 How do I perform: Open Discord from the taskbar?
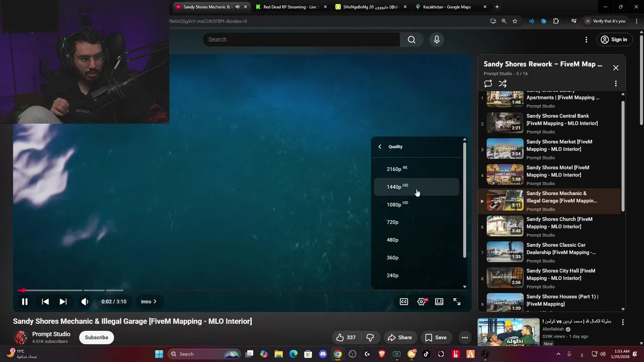323,354
